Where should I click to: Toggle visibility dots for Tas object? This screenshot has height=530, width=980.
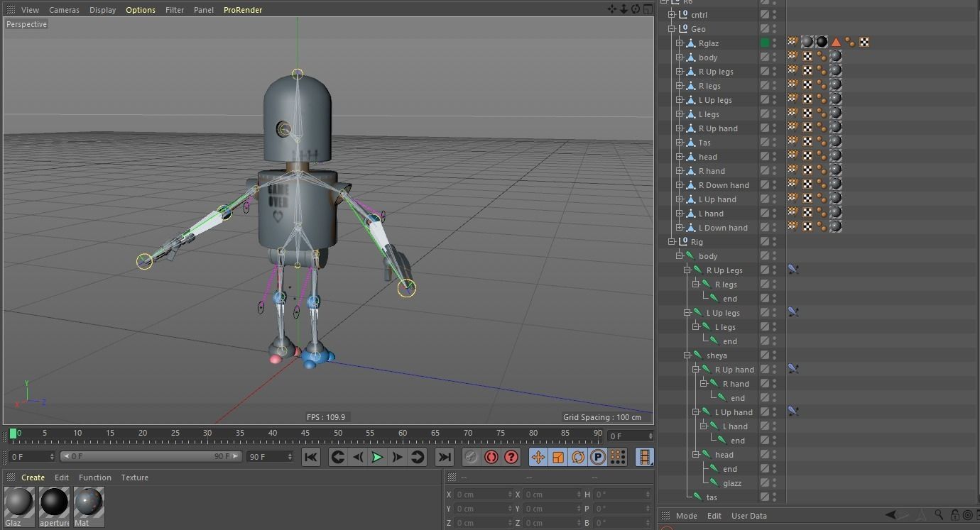pyautogui.click(x=775, y=142)
